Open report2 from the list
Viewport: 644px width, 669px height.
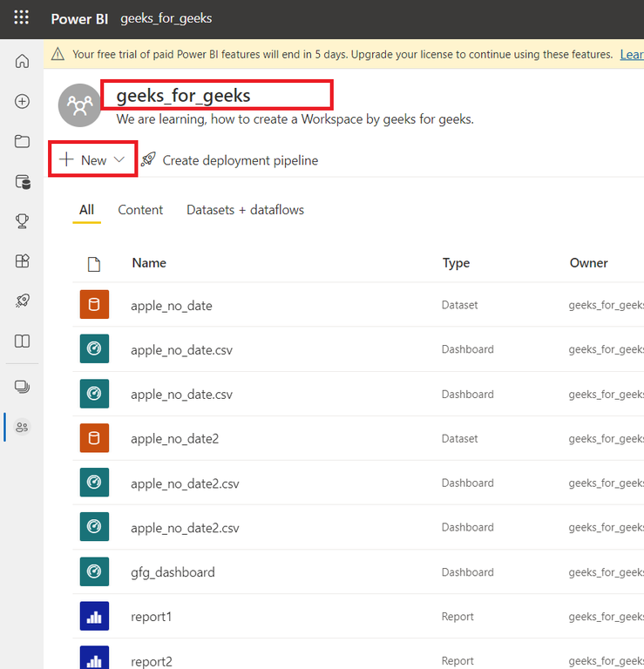[152, 661]
